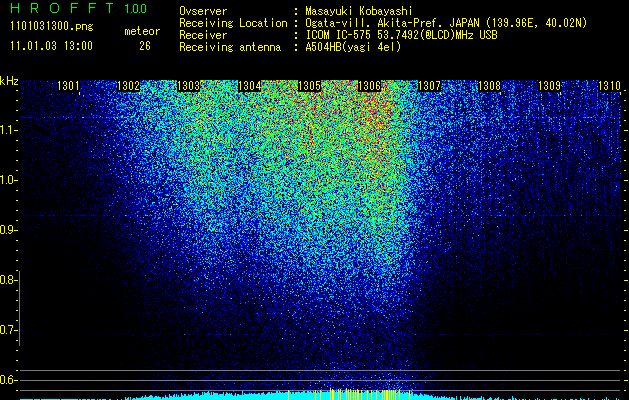Click the 1308 time marker
The image size is (629, 400).
click(x=489, y=86)
